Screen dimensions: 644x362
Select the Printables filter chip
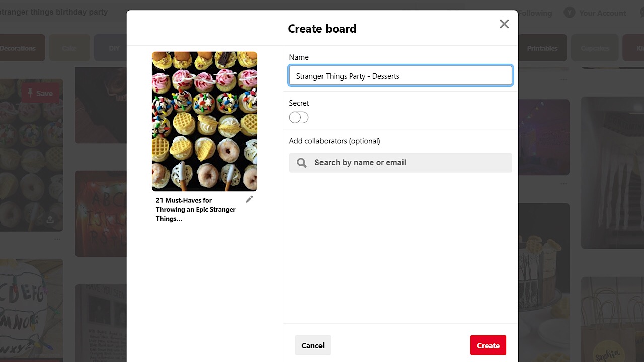542,48
